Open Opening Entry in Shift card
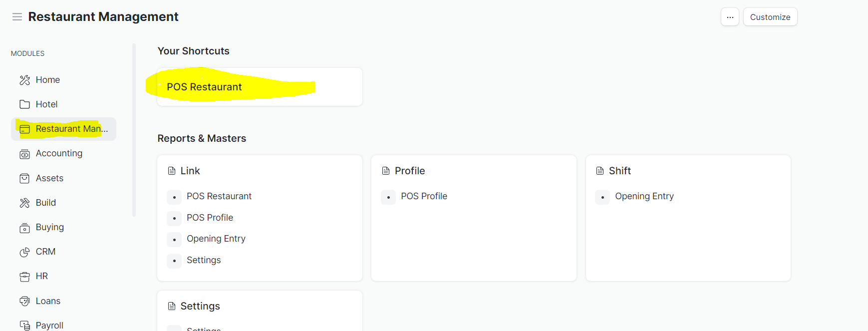This screenshot has height=331, width=868. [x=644, y=196]
